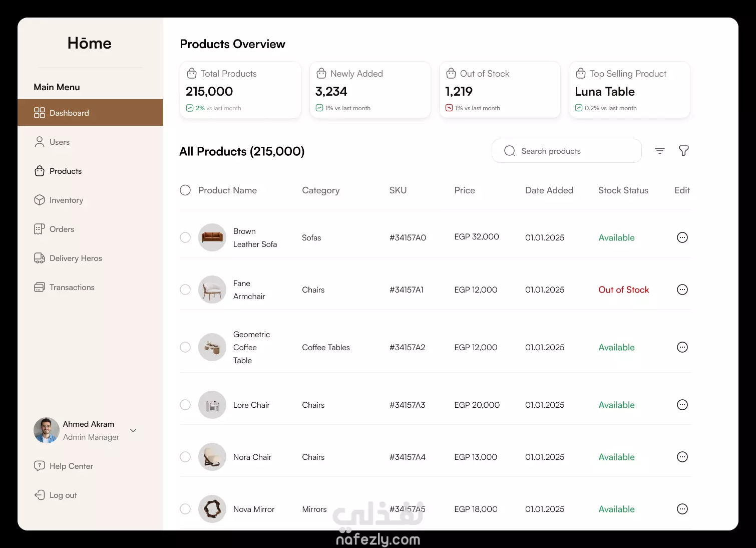Select the Lore Chair row
Image resolution: width=756 pixels, height=548 pixels.
(185, 405)
